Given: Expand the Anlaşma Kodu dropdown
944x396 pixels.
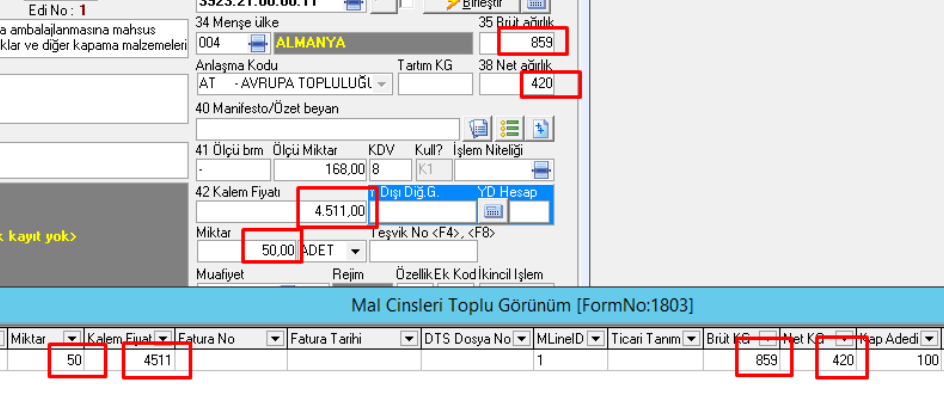Looking at the screenshot, I should pyautogui.click(x=382, y=84).
